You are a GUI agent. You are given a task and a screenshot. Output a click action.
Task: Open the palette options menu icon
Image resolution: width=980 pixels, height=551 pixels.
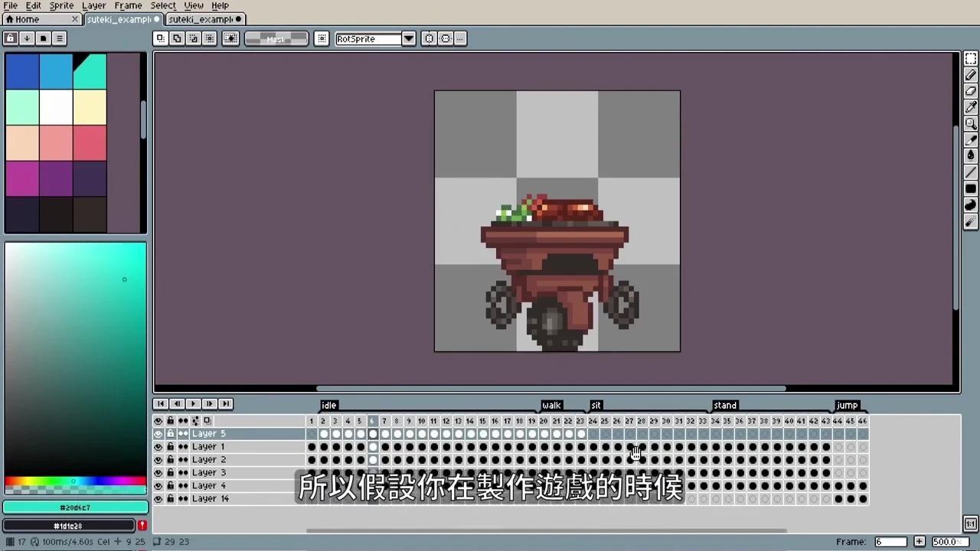coord(59,38)
